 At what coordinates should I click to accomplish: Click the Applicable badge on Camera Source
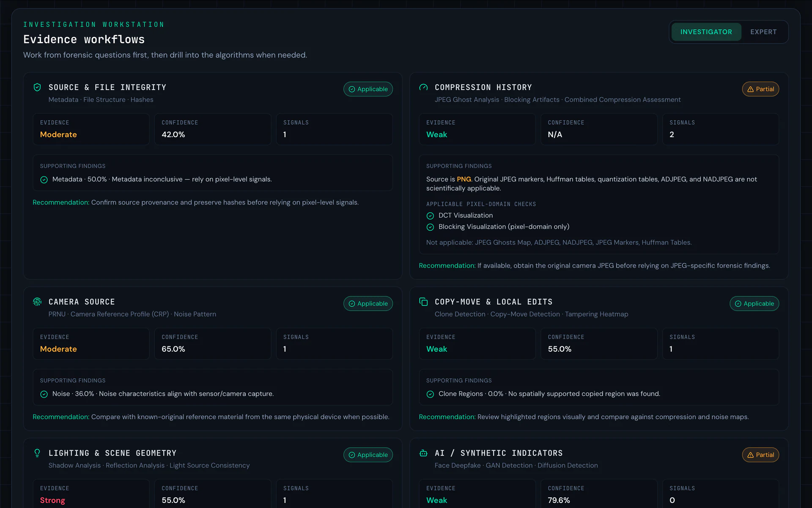pyautogui.click(x=368, y=304)
